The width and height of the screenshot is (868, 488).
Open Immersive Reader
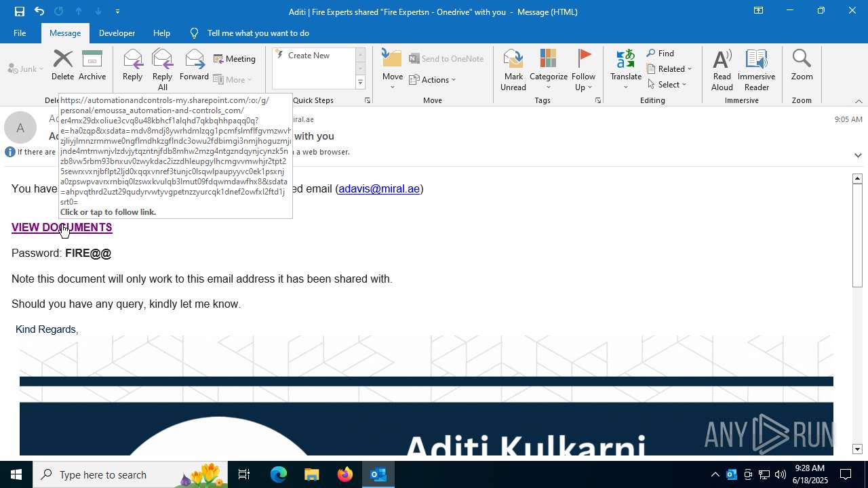756,70
